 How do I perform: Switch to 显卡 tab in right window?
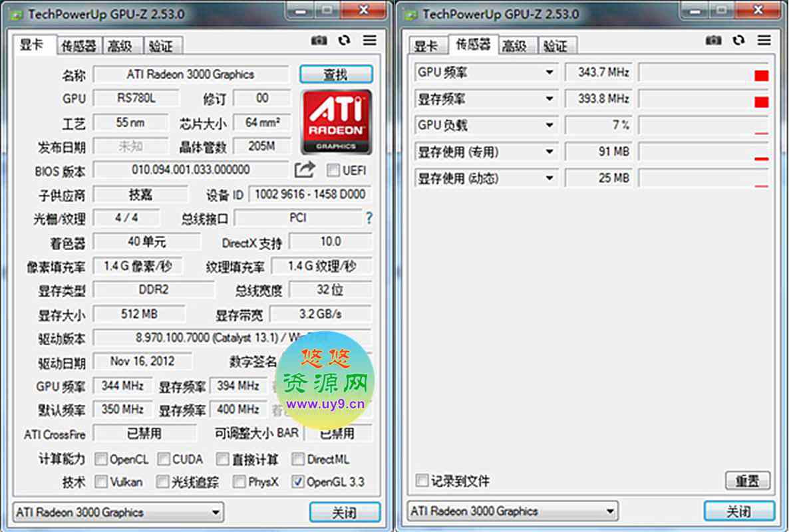pos(427,47)
